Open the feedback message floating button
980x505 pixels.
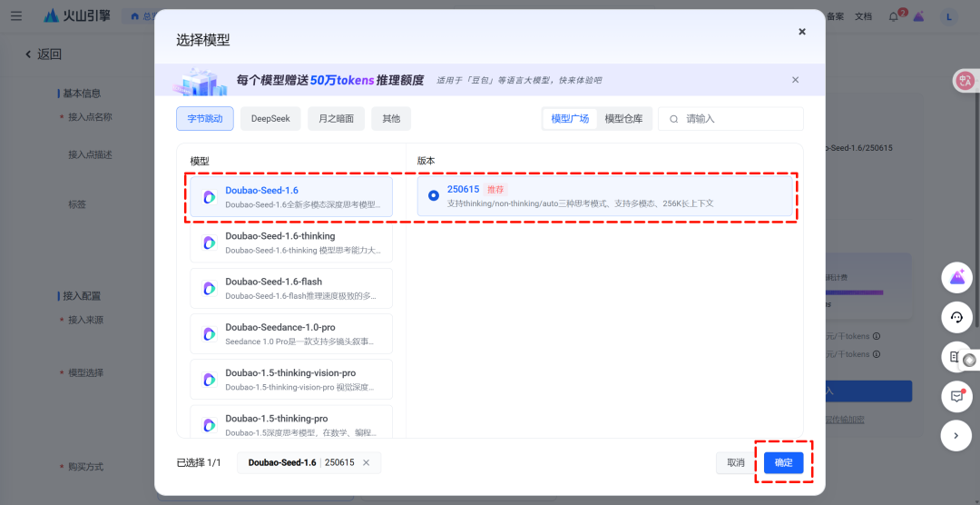pos(957,396)
